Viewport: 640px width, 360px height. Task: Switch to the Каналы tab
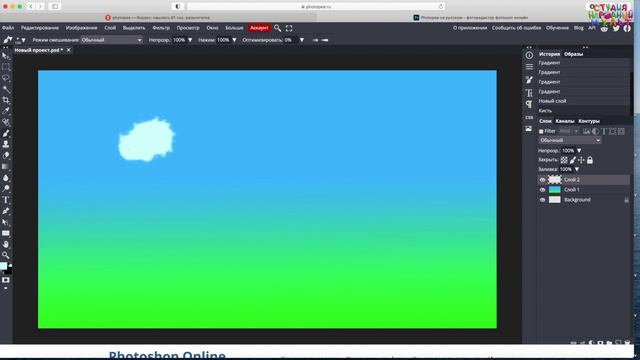click(x=565, y=121)
